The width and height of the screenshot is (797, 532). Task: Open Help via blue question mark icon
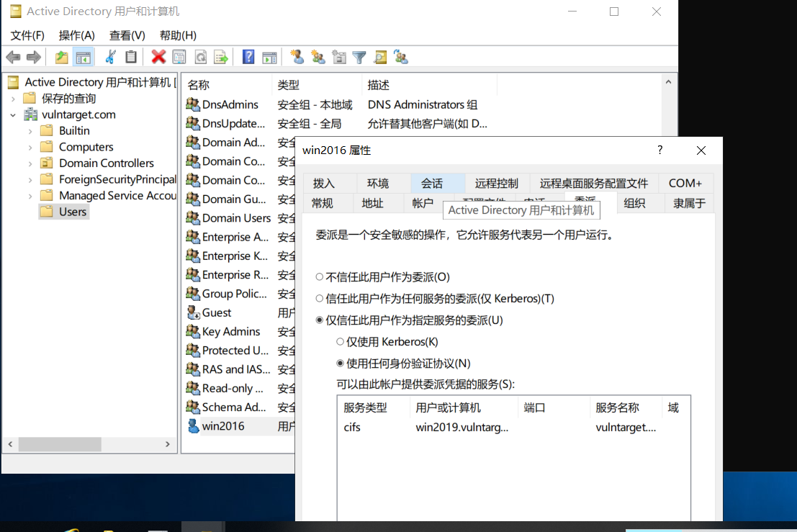[x=248, y=57]
